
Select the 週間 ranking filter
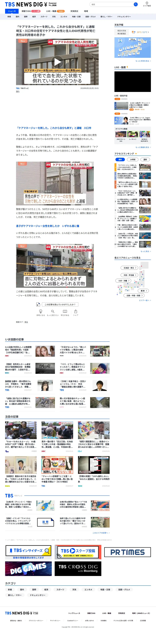(x=145, y=159)
